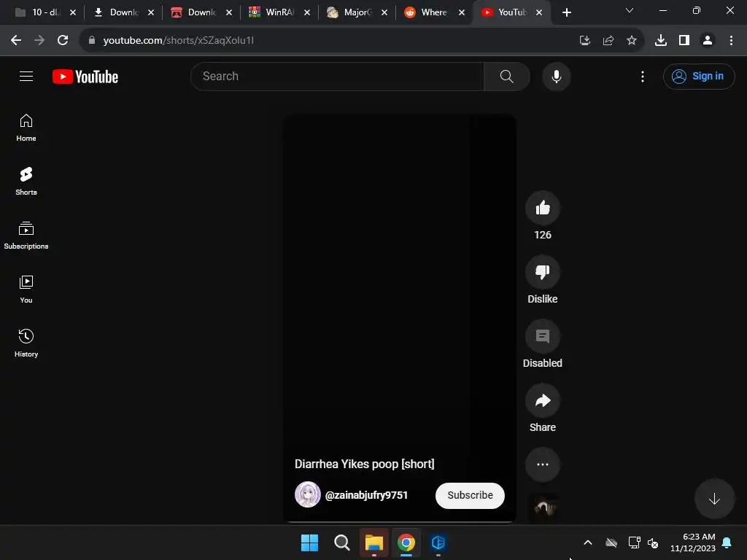Open the YouTube guide hamburger menu

coord(26,76)
